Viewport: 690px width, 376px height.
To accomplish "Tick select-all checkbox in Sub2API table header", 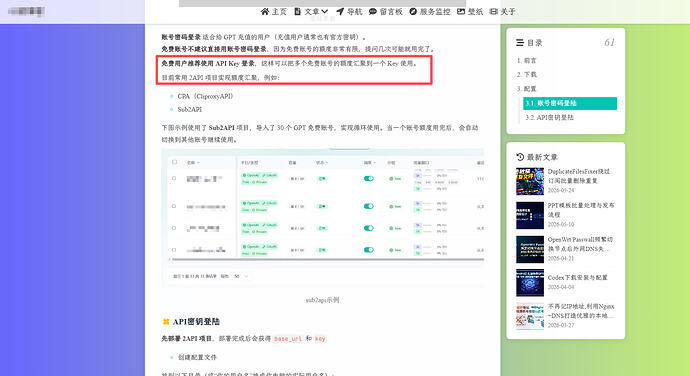I will [174, 162].
